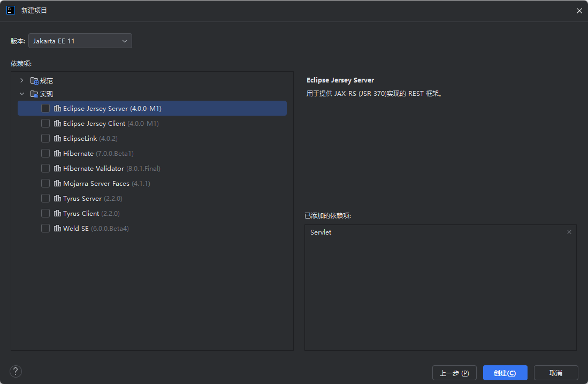The width and height of the screenshot is (588, 384).
Task: Click the help question mark icon
Action: point(16,371)
